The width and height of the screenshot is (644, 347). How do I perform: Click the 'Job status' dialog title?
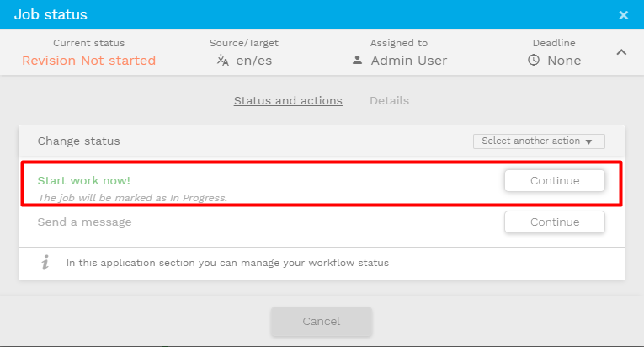pyautogui.click(x=50, y=14)
